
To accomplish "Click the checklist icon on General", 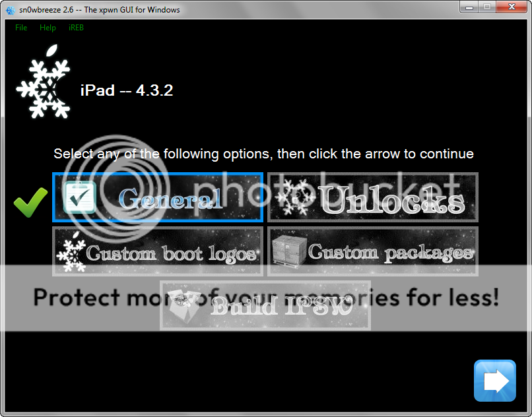I will [x=80, y=197].
